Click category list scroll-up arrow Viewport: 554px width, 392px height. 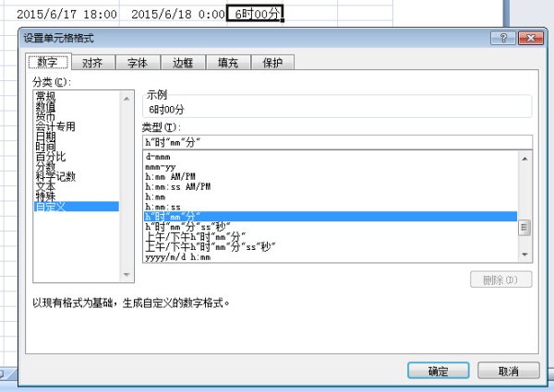click(126, 99)
